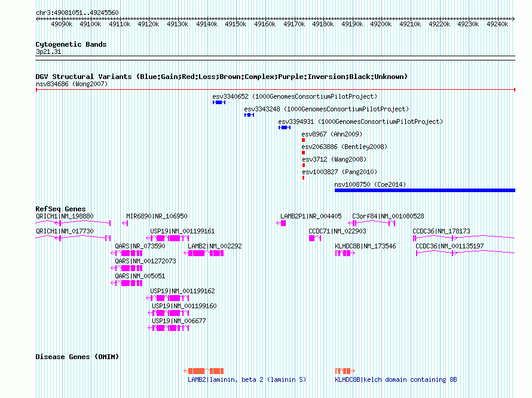Click the CCDC36 NM_001135197 gene model

coord(466,253)
